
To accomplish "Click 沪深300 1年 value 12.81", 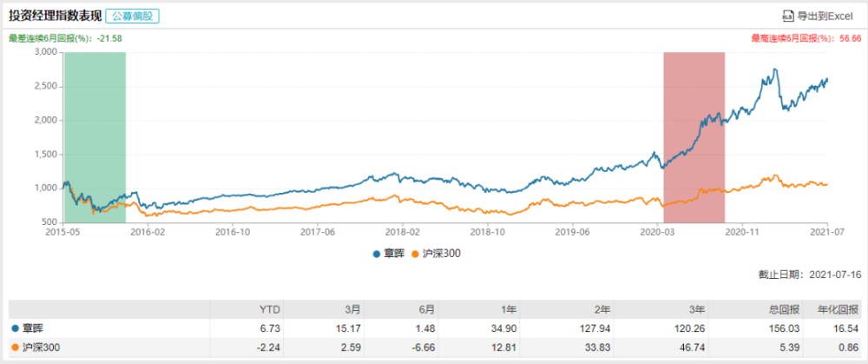I will click(x=503, y=347).
